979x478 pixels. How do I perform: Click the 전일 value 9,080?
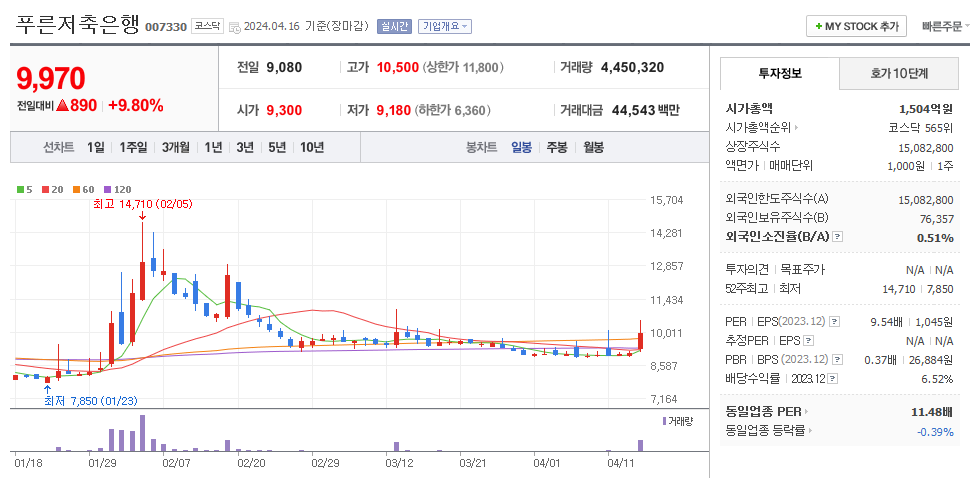click(284, 67)
